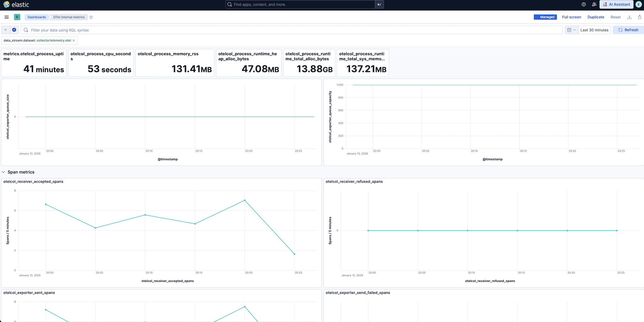644x322 pixels.
Task: Open the main navigation hamburger menu
Action: pos(7,17)
